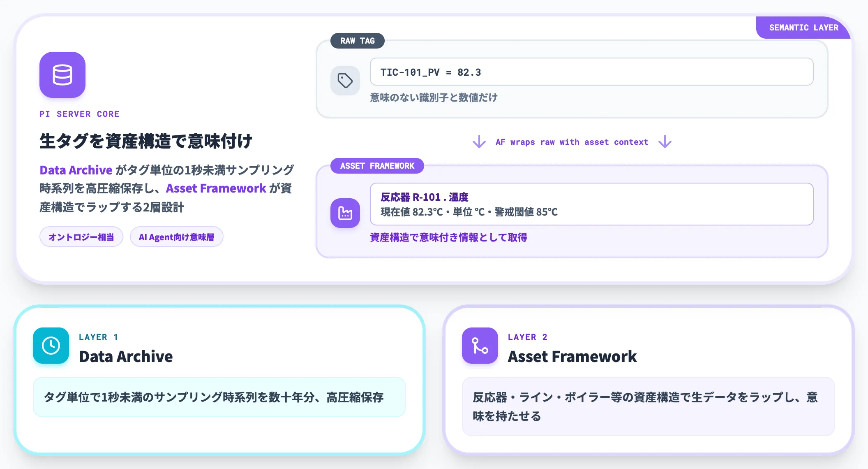The width and height of the screenshot is (868, 469).
Task: Click the purple 'Data Archive' link in the description
Action: tap(76, 170)
